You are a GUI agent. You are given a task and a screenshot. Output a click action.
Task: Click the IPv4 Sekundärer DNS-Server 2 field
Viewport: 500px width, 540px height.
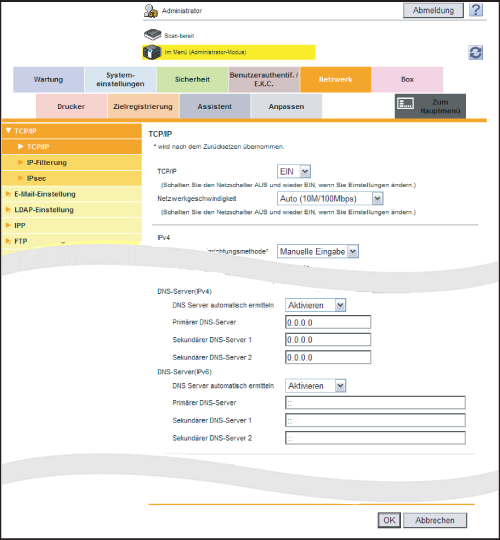(x=328, y=357)
